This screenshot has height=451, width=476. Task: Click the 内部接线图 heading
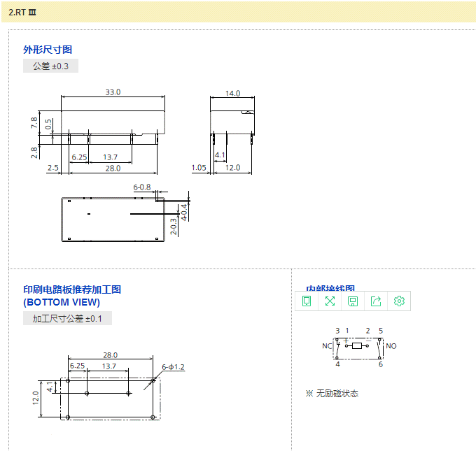click(330, 288)
